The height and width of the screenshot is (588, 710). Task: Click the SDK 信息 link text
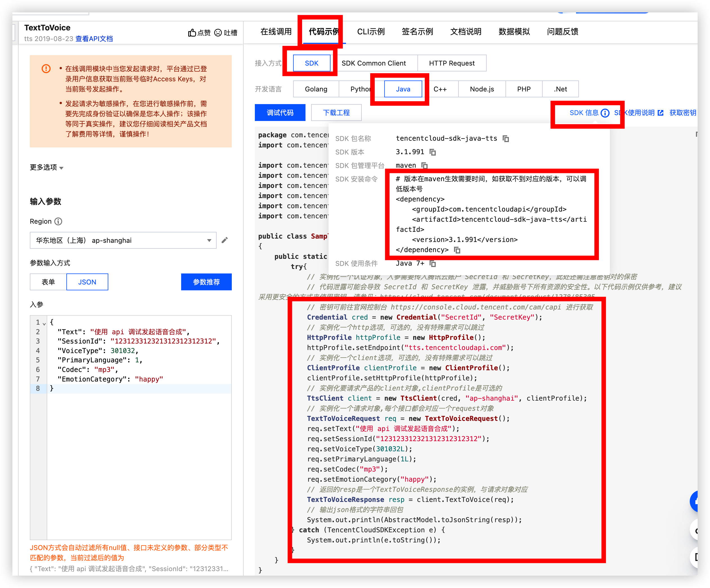click(x=584, y=113)
